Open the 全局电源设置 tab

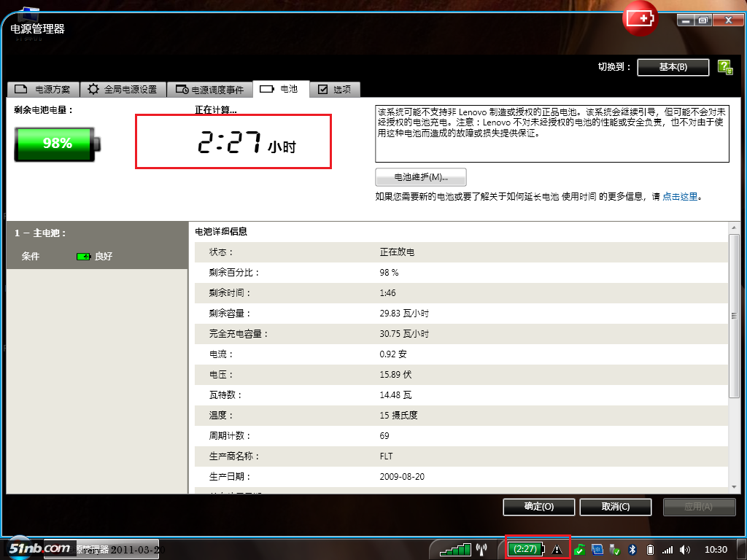(123, 90)
